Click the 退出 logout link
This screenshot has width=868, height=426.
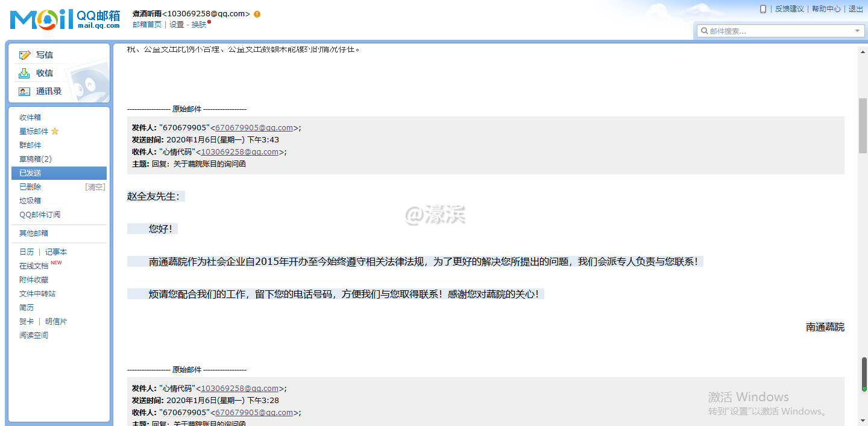857,8
